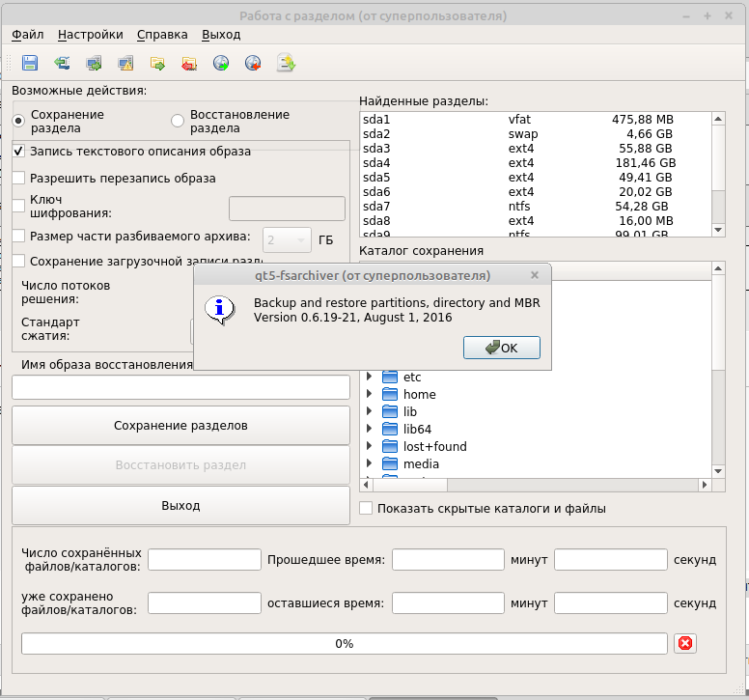The image size is (749, 700).
Task: Select partition sda2 swap row
Action: (535, 134)
